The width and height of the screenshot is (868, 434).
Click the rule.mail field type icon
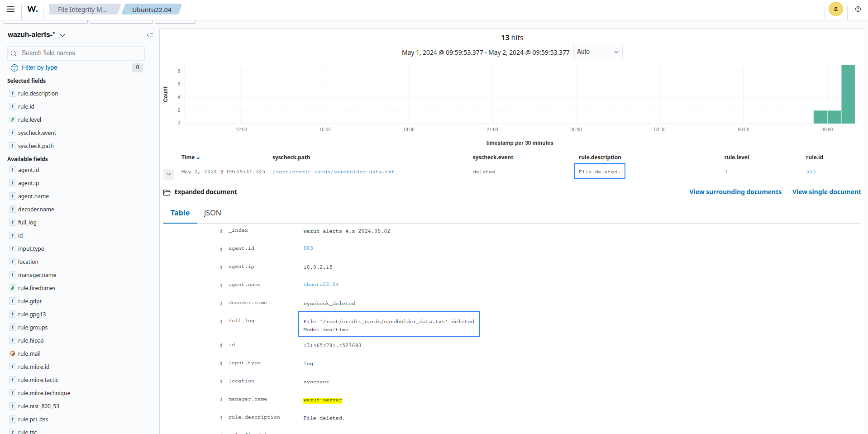13,353
